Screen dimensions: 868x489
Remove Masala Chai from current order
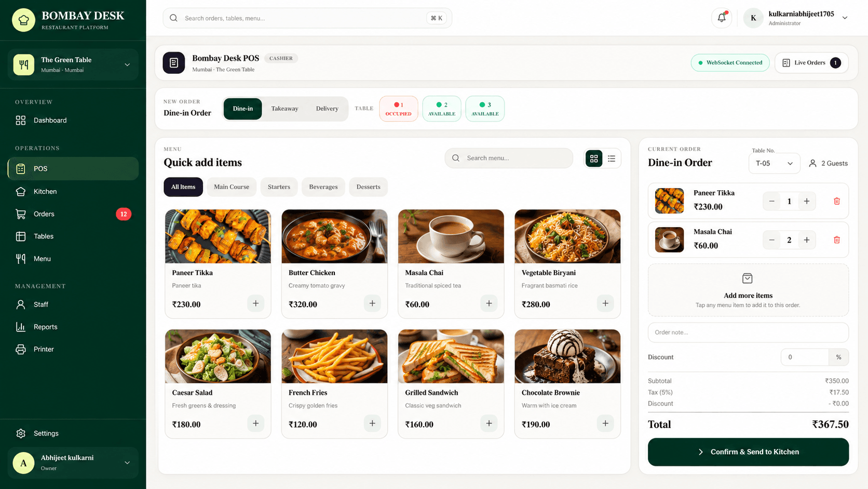(x=837, y=240)
